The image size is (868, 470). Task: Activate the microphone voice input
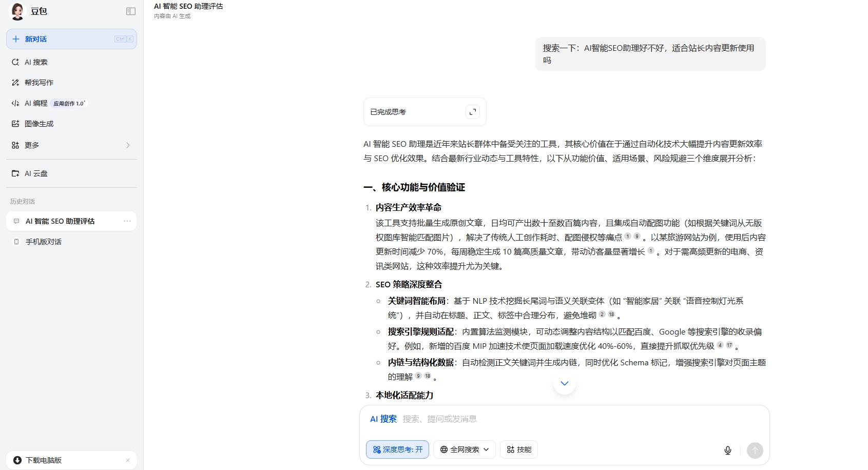tap(727, 450)
